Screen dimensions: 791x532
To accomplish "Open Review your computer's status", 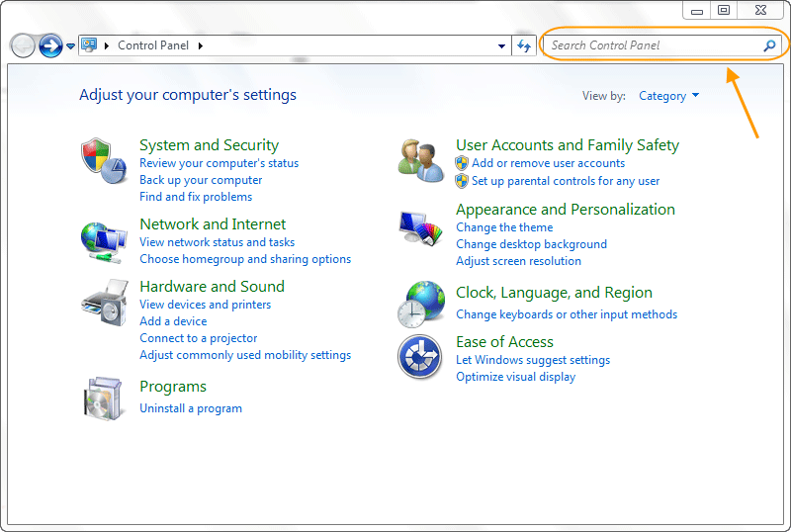I will (x=219, y=163).
